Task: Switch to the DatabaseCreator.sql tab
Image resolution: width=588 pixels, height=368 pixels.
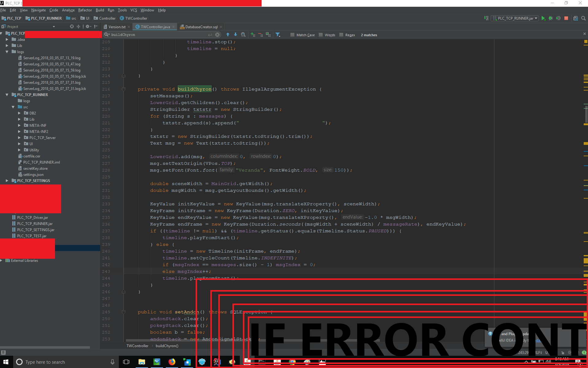Action: (x=201, y=27)
